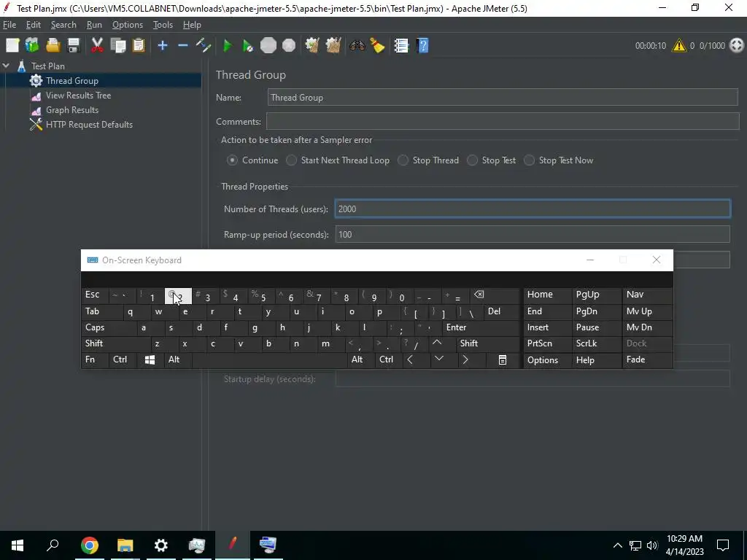Image resolution: width=747 pixels, height=560 pixels.
Task: Select the Continue radio button
Action: (232, 160)
